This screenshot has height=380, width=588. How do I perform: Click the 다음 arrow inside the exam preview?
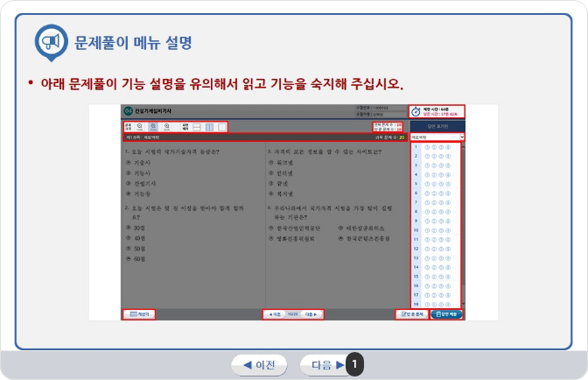(x=312, y=313)
